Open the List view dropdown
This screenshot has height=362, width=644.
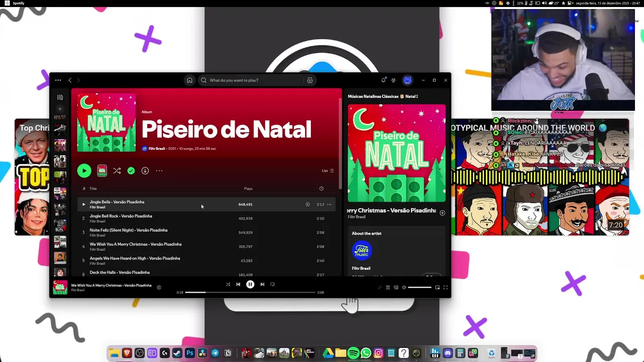tap(328, 171)
